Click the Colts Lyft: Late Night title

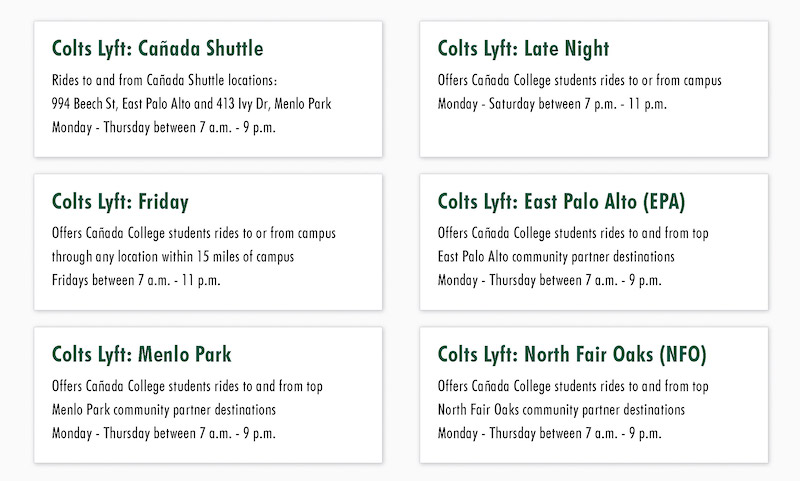coord(523,49)
